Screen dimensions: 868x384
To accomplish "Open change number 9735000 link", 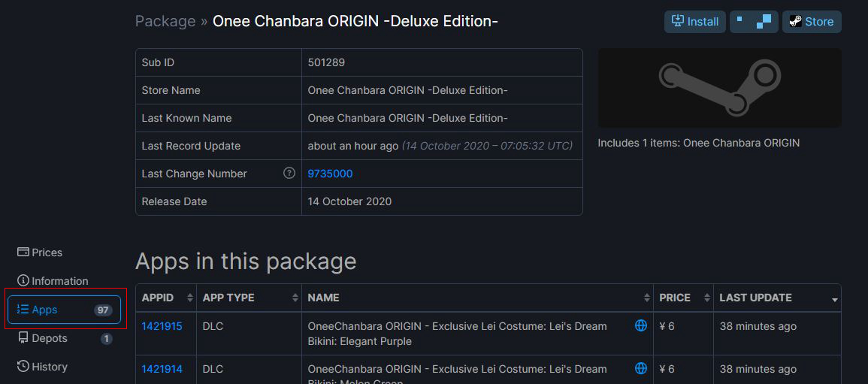I will [330, 174].
